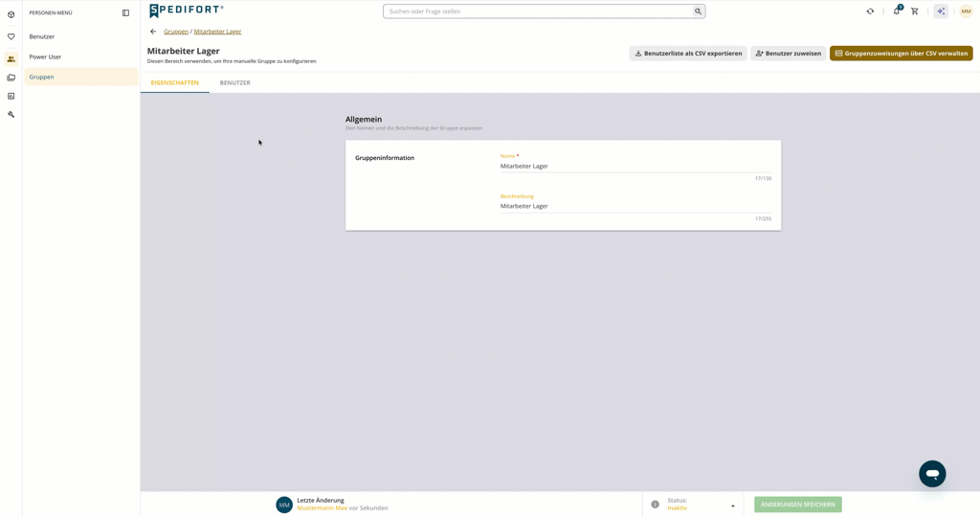Open the reports chart icon in the left rail

(11, 96)
